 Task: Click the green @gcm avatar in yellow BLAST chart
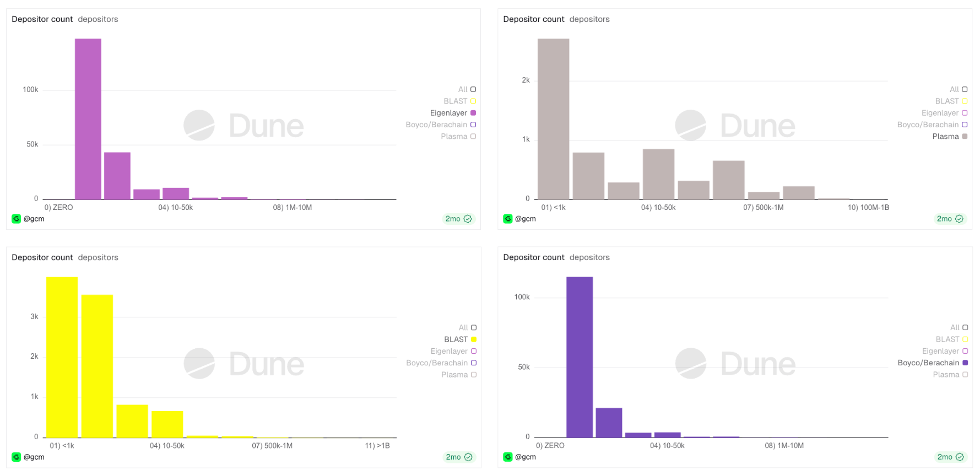pyautogui.click(x=16, y=457)
